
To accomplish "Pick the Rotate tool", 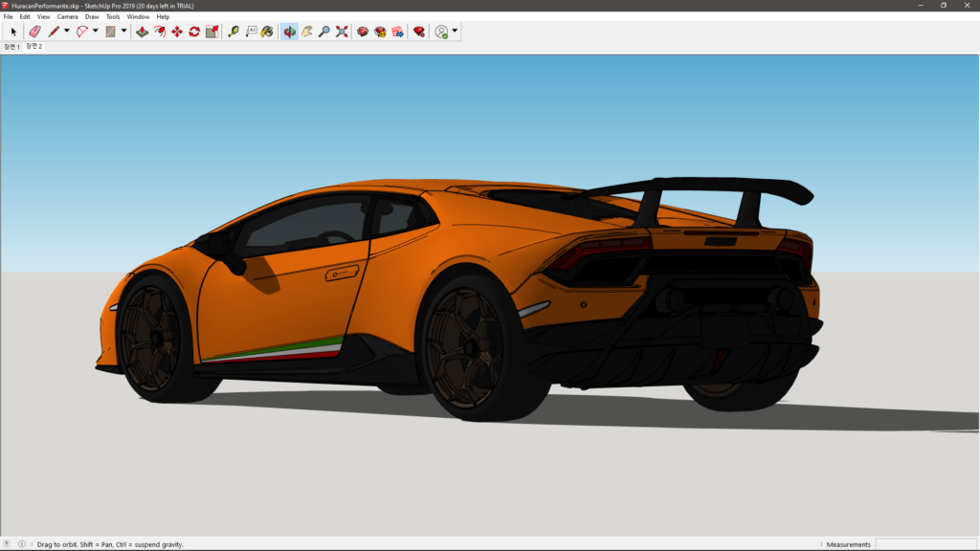I will click(194, 32).
